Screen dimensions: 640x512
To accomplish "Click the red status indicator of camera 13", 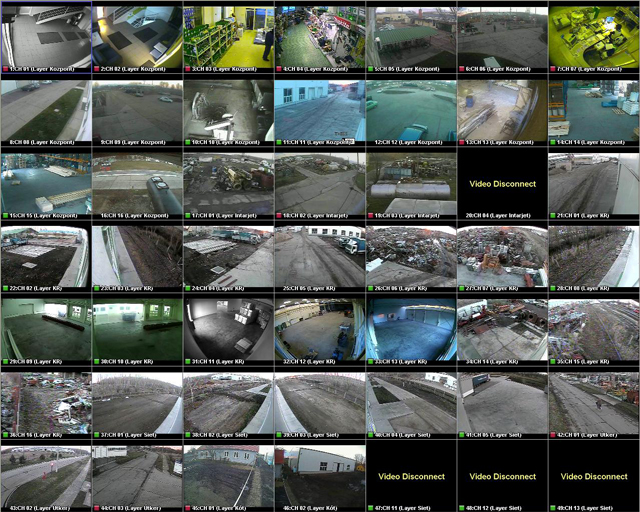I will (462, 142).
